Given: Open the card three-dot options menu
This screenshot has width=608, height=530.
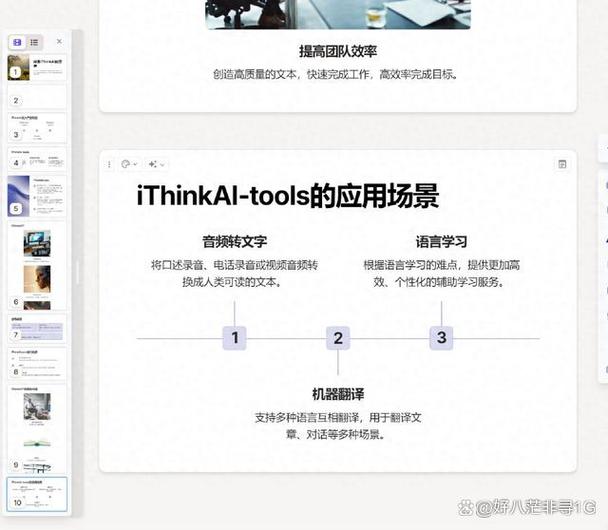Looking at the screenshot, I should coord(109,164).
